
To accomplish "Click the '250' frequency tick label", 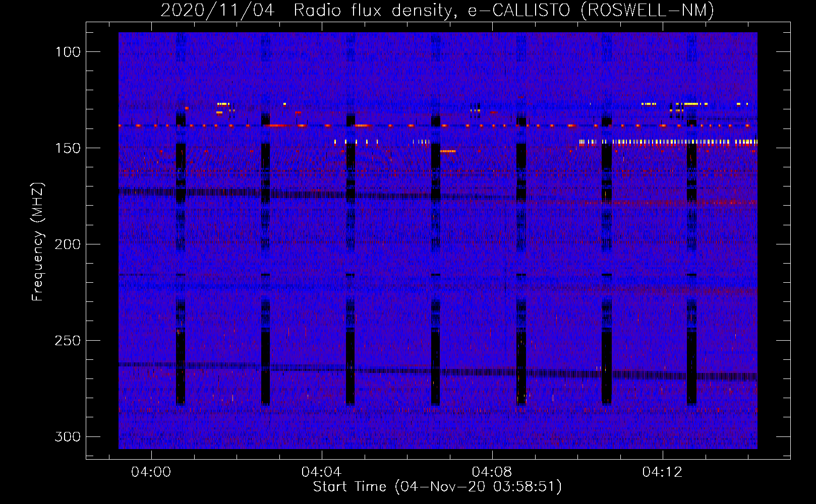I will pos(68,341).
